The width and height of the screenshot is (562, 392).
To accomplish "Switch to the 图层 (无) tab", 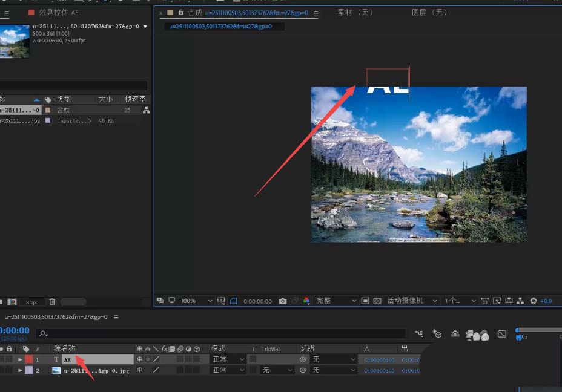I will pyautogui.click(x=429, y=13).
